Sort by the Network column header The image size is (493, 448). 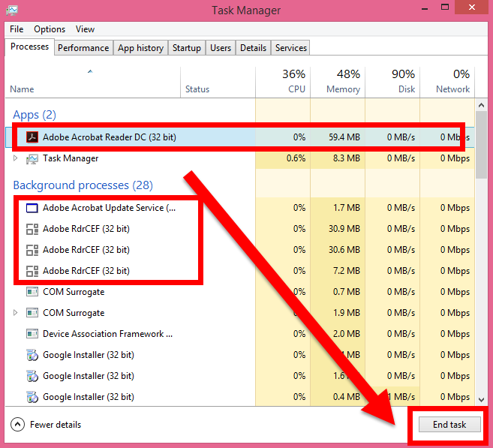click(447, 83)
